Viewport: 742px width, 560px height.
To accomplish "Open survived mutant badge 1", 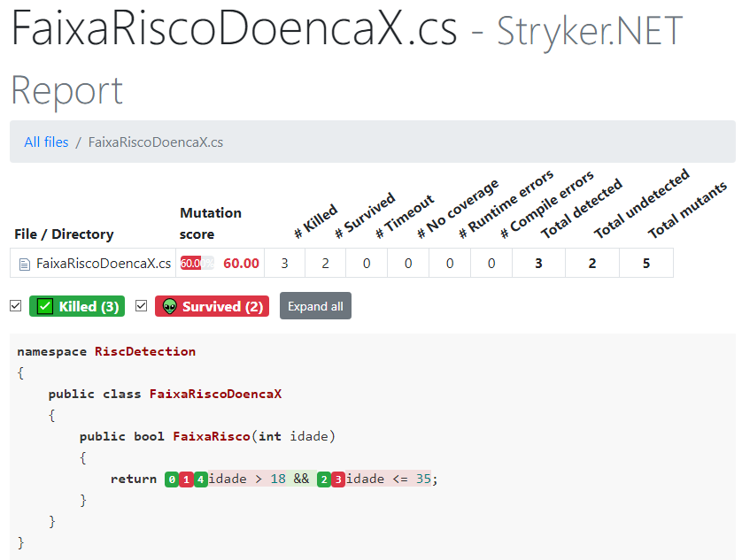I will [186, 479].
